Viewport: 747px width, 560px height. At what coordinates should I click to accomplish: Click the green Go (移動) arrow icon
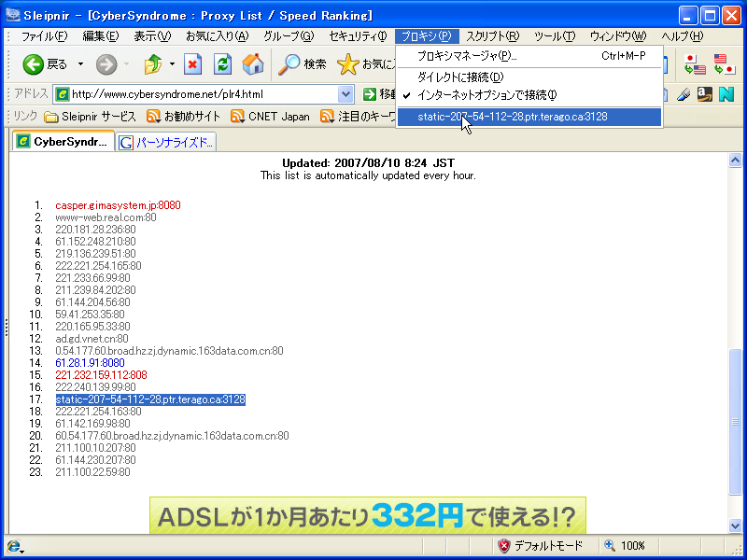click(369, 94)
